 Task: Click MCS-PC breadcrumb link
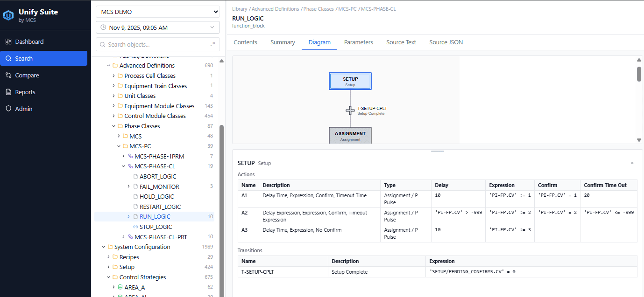[347, 9]
